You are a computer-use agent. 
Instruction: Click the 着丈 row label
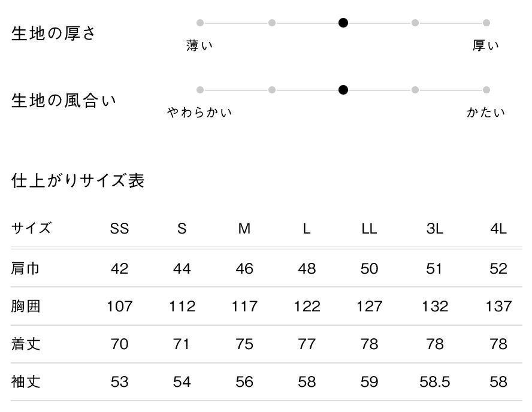point(26,344)
